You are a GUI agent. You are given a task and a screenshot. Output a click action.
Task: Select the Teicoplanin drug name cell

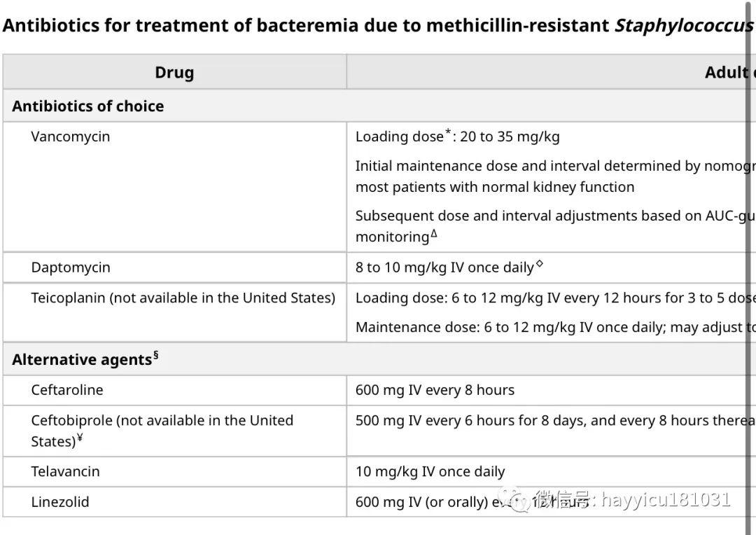click(174, 312)
